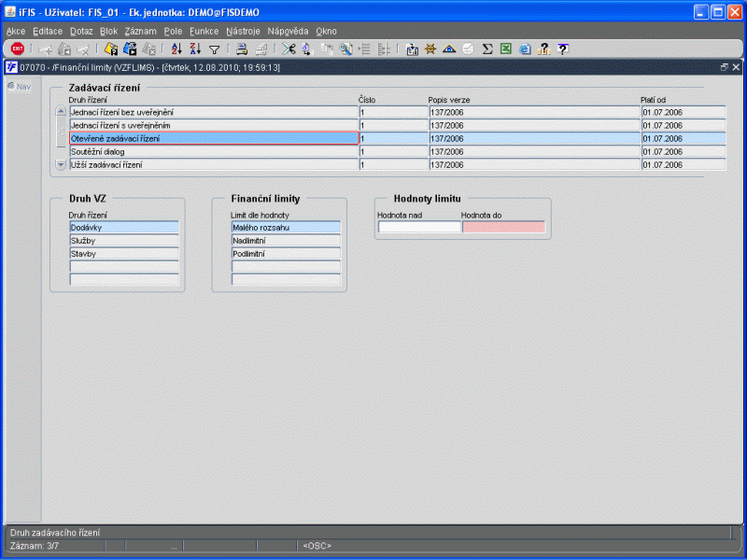Click the greyed column layout icon
The height and width of the screenshot is (560, 747).
[384, 49]
